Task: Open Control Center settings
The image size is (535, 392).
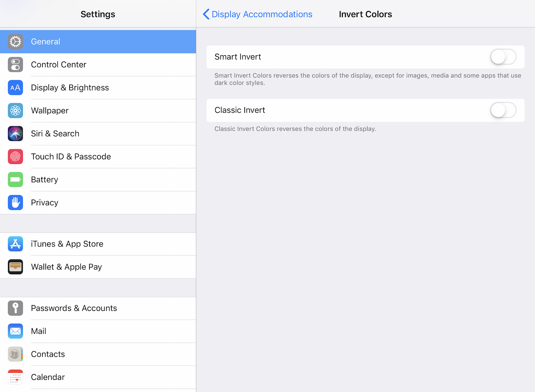Action: pos(98,65)
